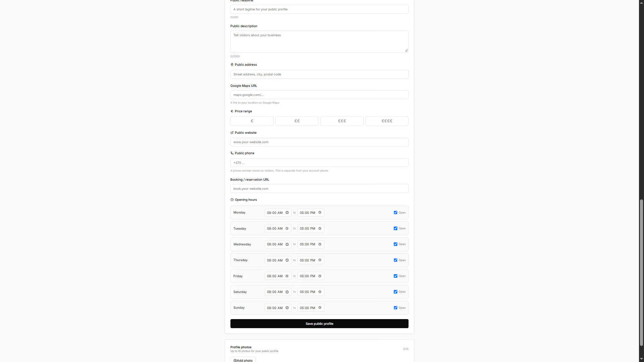Click the Public website input field

point(319,142)
